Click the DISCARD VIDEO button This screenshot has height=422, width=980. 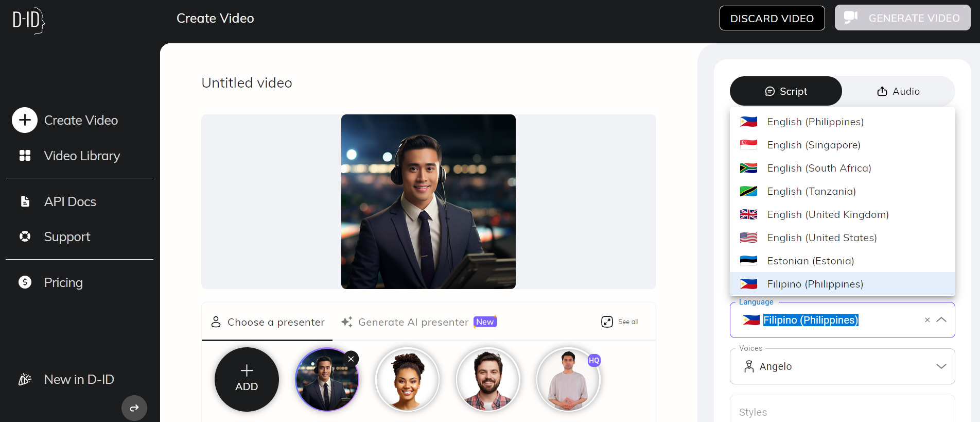coord(772,18)
